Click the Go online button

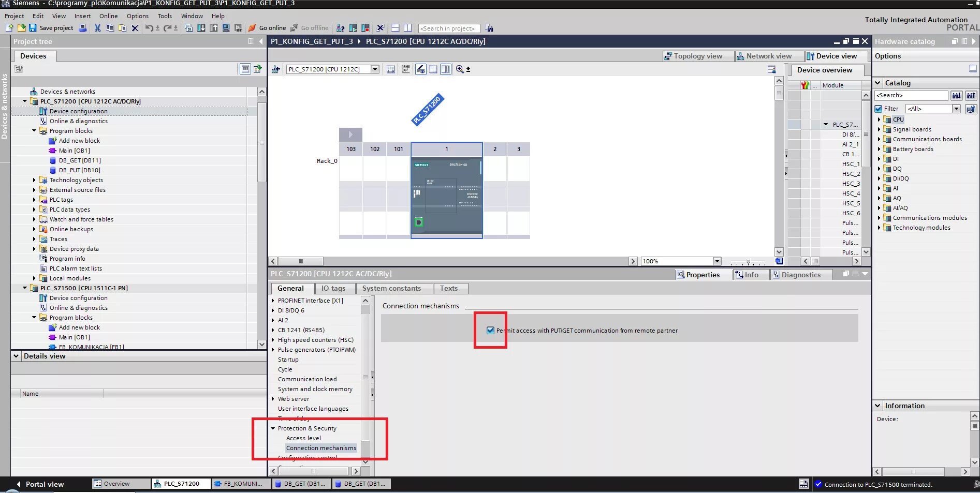[267, 28]
